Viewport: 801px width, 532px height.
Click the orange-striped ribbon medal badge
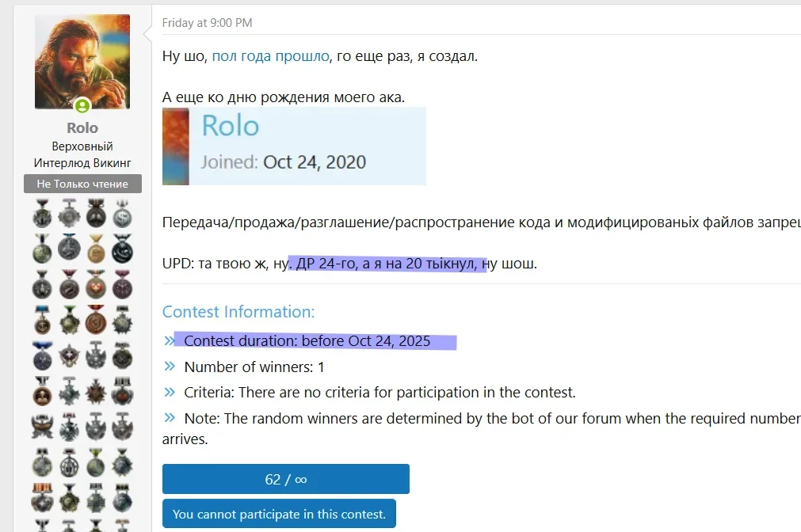click(43, 499)
